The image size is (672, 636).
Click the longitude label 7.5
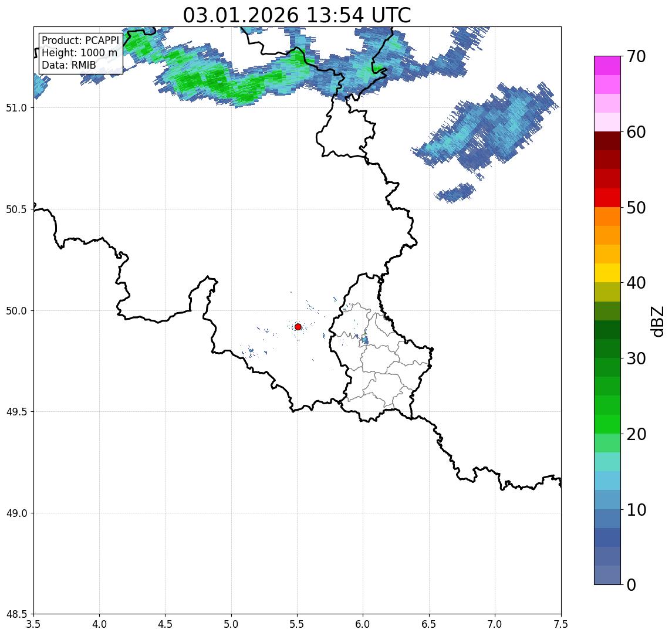(561, 624)
